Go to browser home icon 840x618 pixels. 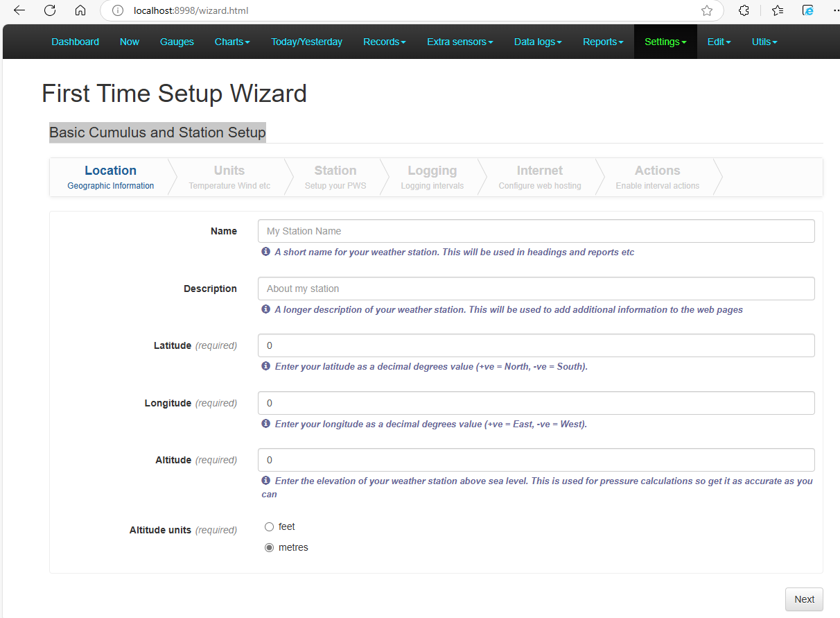[80, 10]
